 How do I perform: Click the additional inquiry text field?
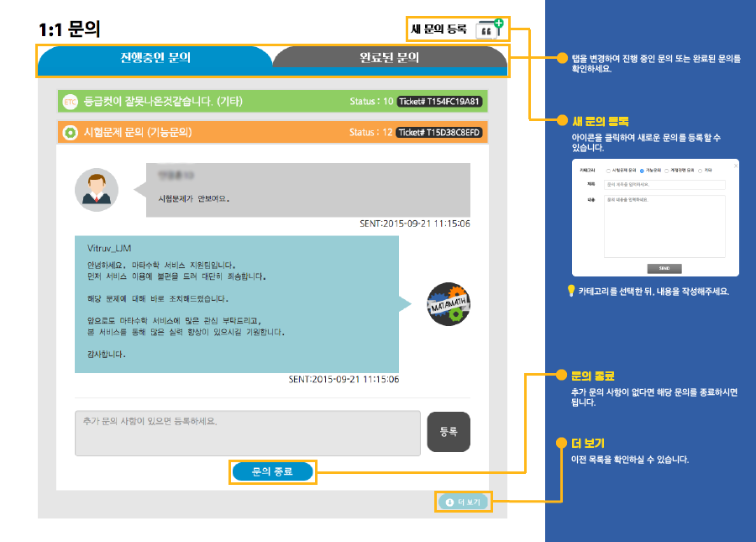(x=247, y=433)
